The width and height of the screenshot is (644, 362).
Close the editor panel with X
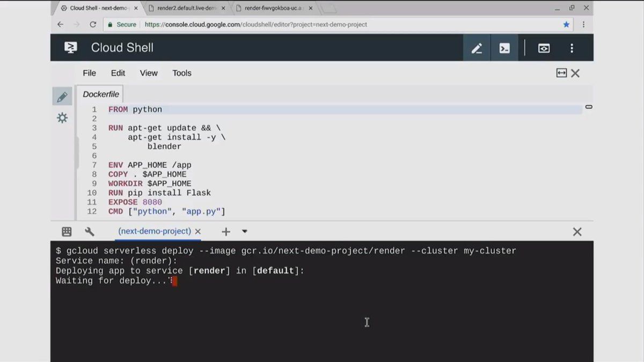[x=575, y=73]
